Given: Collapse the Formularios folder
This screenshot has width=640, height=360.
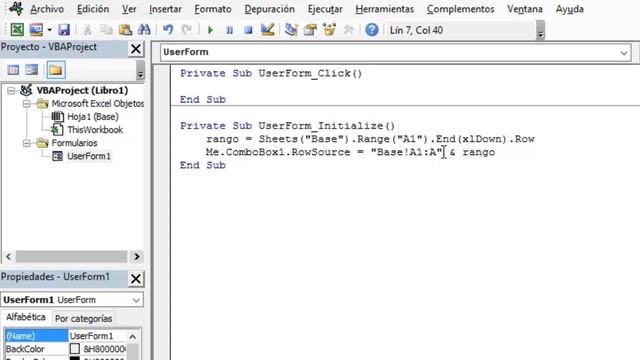Looking at the screenshot, I should [x=27, y=143].
